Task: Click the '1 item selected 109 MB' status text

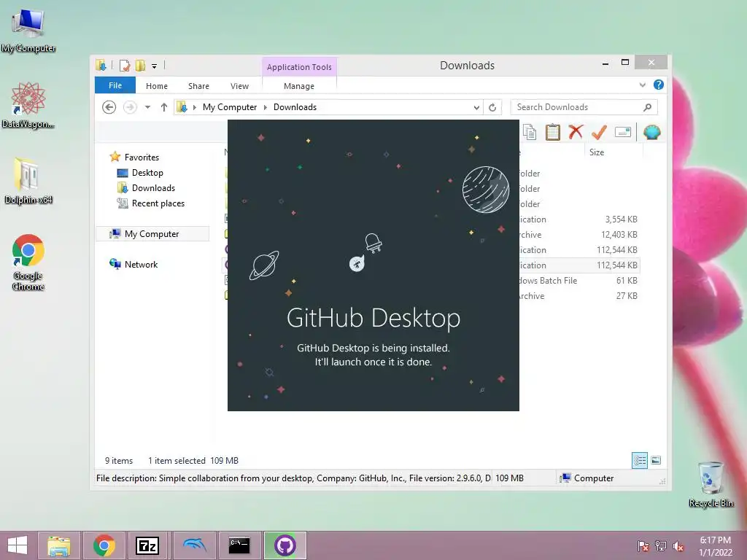Action: point(193,461)
